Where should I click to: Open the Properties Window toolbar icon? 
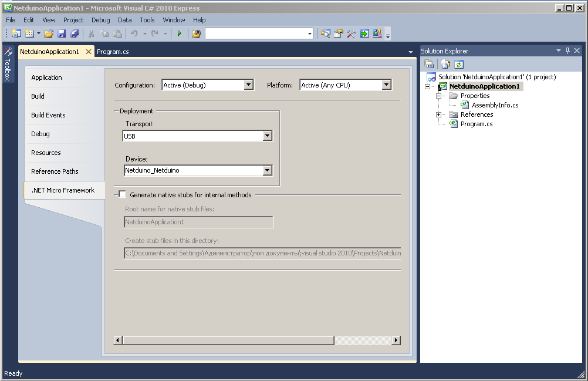[x=338, y=33]
